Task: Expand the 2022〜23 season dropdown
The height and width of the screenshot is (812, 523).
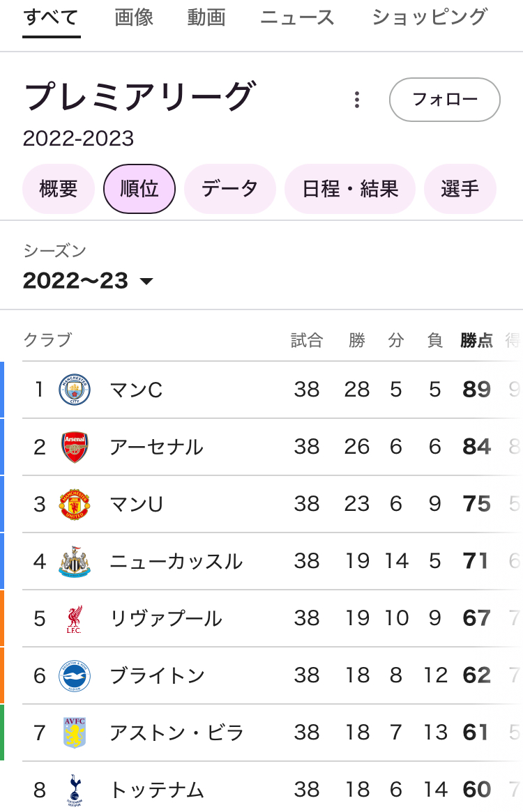Action: [88, 281]
